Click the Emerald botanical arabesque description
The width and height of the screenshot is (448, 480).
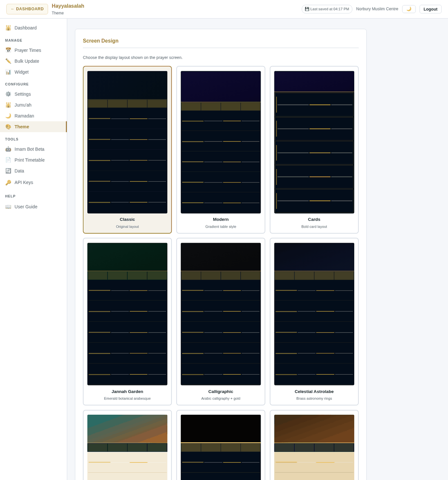127,399
